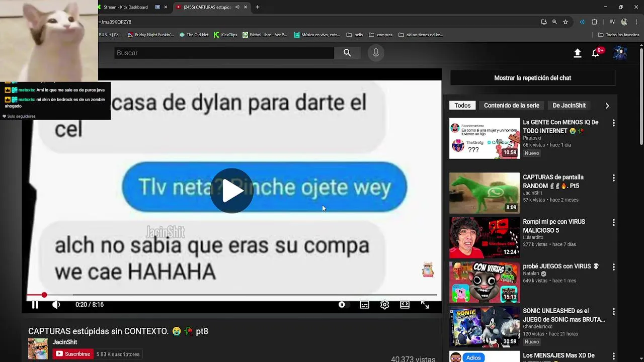Click the install app icon in address bar
The height and width of the screenshot is (362, 644).
(544, 22)
